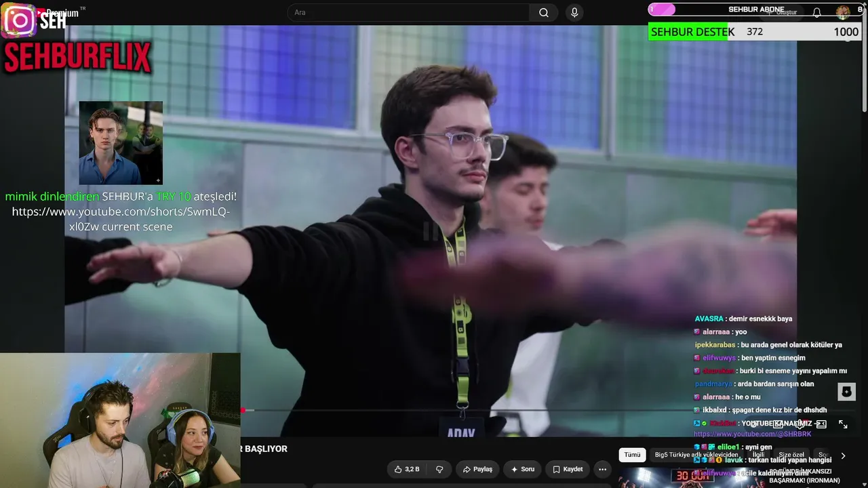This screenshot has width=868, height=488.
Task: Open the notifications bell
Action: point(816,13)
